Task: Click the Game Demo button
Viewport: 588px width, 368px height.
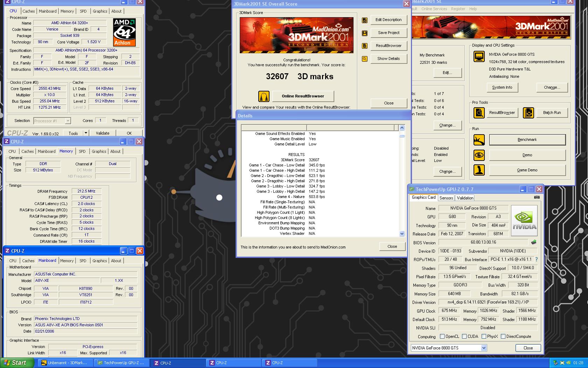Action: [527, 170]
